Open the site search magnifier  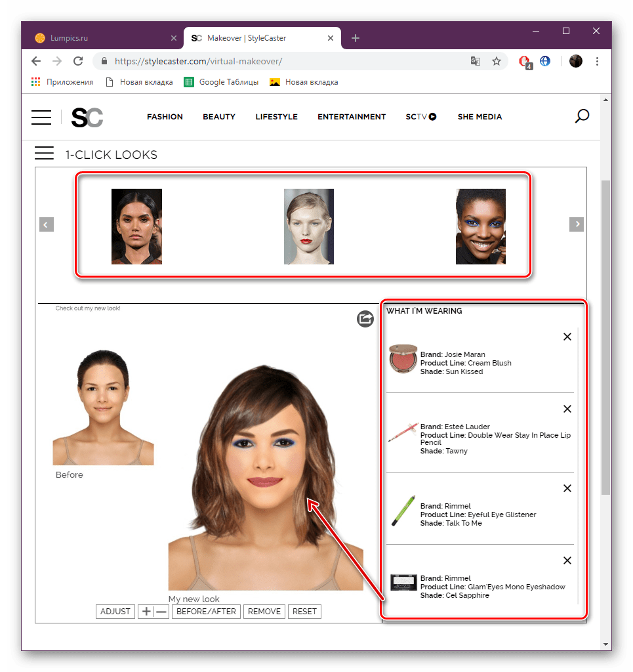coord(582,116)
